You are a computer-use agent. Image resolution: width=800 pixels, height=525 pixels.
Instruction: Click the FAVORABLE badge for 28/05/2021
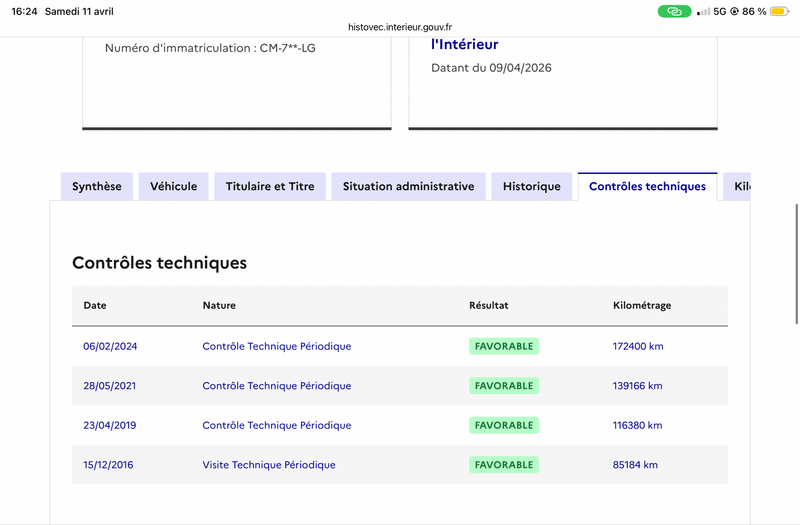coord(504,386)
